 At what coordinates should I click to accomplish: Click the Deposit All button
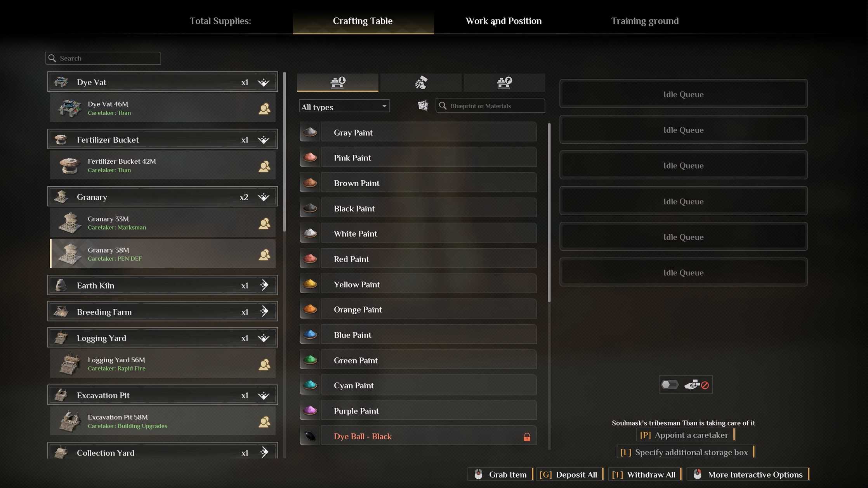coord(569,474)
